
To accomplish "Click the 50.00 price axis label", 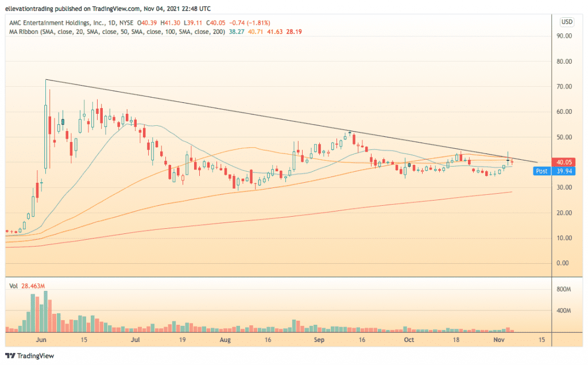I will click(564, 137).
